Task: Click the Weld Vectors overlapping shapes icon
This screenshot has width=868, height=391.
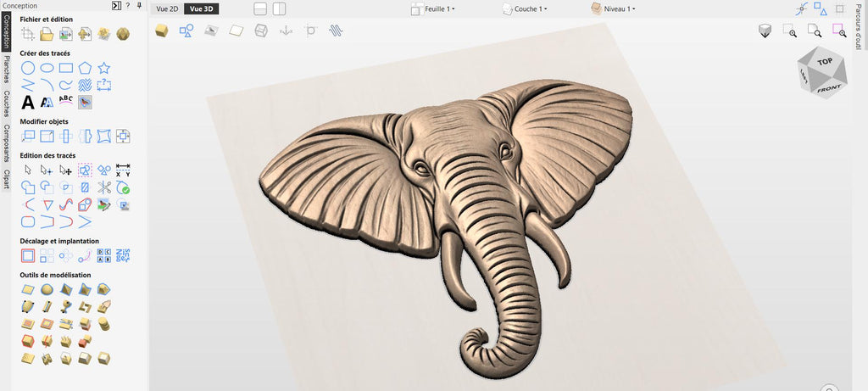Action: click(x=28, y=187)
